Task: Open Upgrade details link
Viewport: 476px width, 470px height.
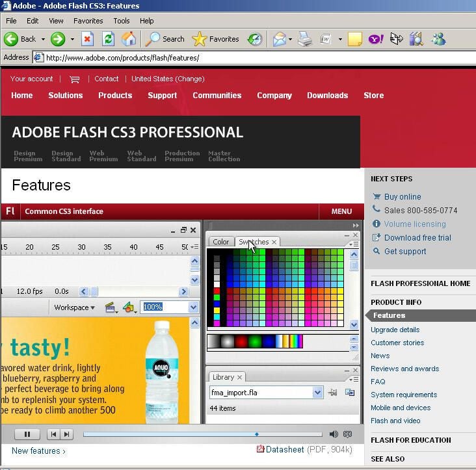Action: pos(395,330)
